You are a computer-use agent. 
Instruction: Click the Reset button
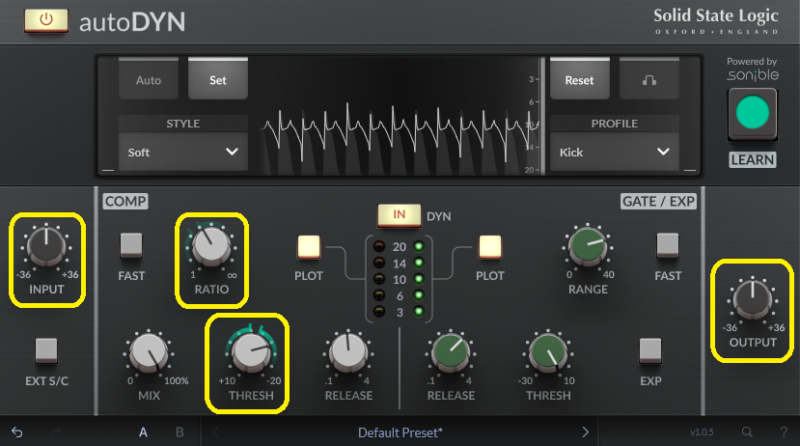coord(579,80)
